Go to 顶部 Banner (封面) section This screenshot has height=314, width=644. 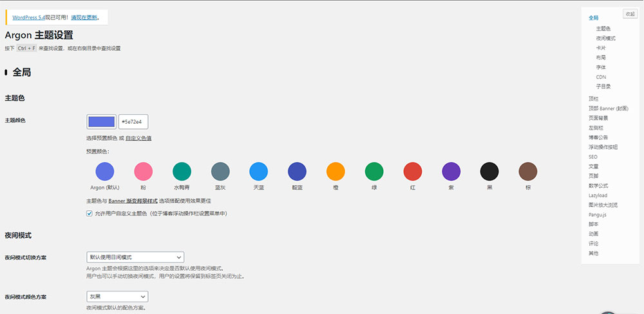[609, 108]
